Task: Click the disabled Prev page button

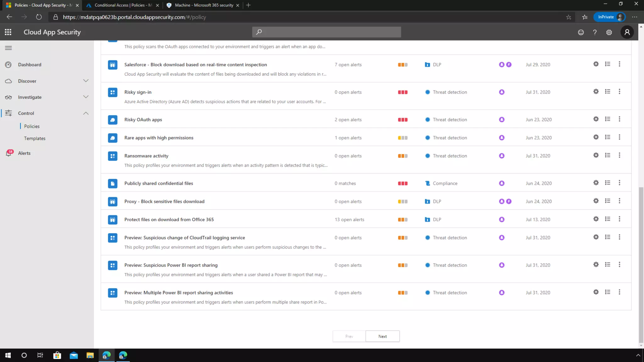Action: pos(349,336)
